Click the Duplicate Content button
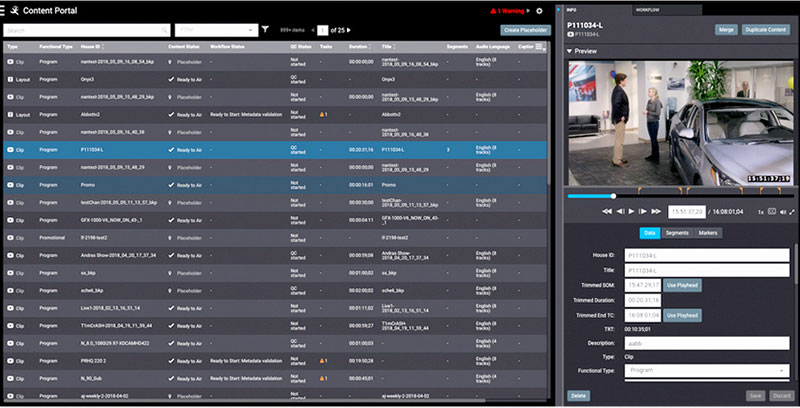This screenshot has width=800, height=408. point(767,30)
